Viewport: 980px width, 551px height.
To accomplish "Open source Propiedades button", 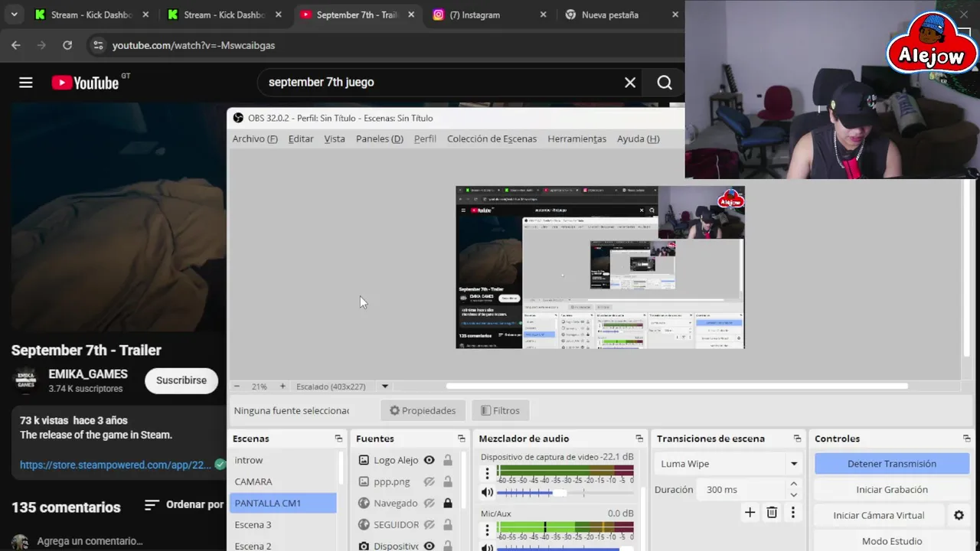I will 423,410.
